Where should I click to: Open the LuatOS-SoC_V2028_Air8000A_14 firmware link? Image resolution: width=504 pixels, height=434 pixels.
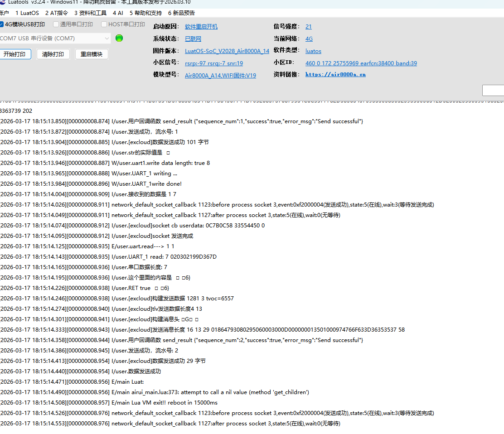(227, 51)
